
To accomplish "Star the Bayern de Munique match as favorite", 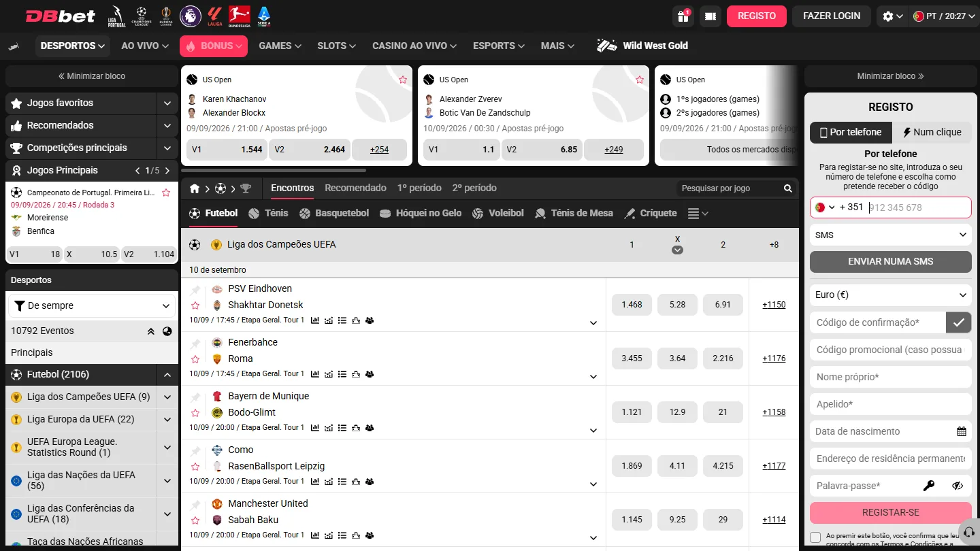I will (195, 413).
